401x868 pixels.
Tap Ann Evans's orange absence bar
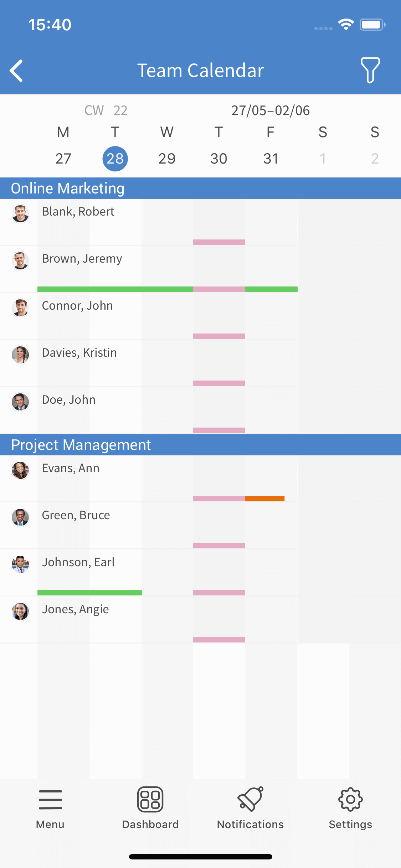click(265, 498)
